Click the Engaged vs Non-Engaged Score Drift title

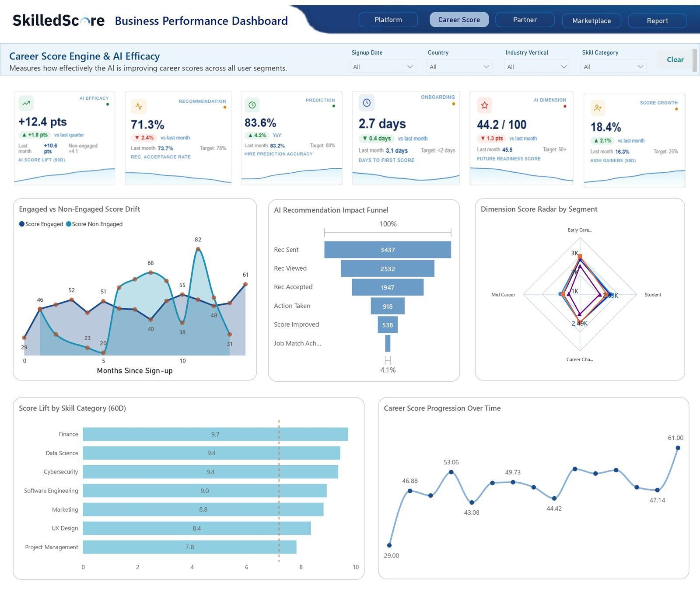(80, 209)
